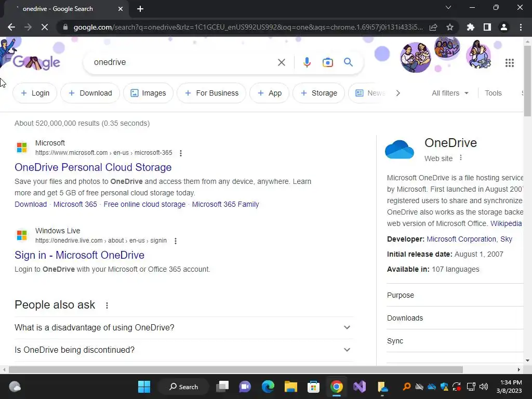The width and height of the screenshot is (532, 399).
Task: Open Microsoft Store from taskbar
Action: coord(313,387)
